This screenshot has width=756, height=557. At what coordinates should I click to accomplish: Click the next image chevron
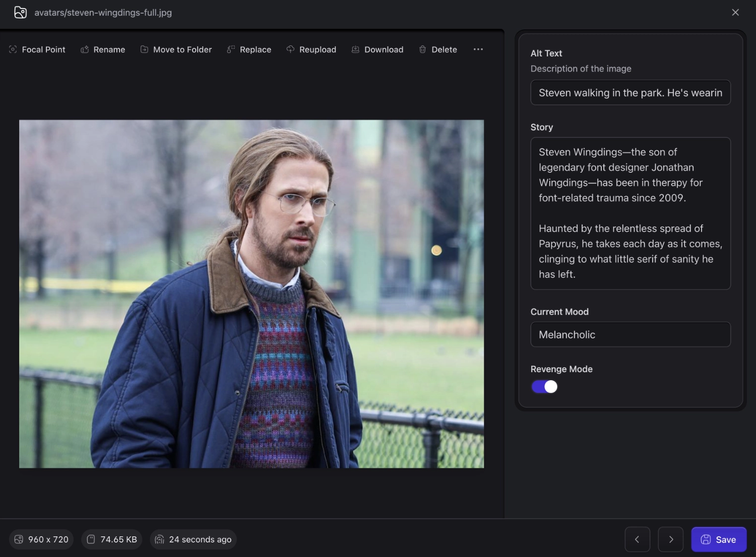[x=670, y=539]
